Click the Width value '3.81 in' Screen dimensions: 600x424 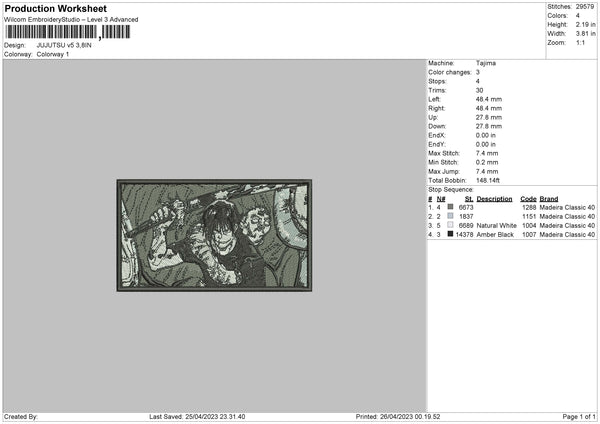pyautogui.click(x=585, y=34)
